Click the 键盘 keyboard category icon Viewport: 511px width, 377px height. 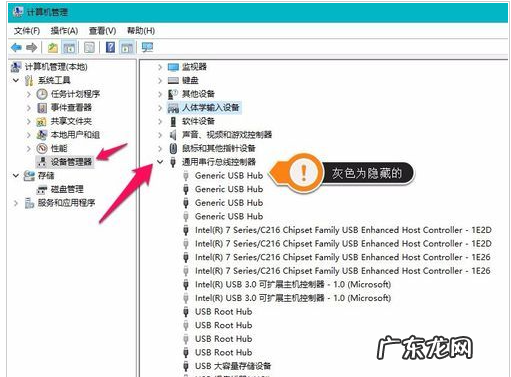click(x=173, y=80)
